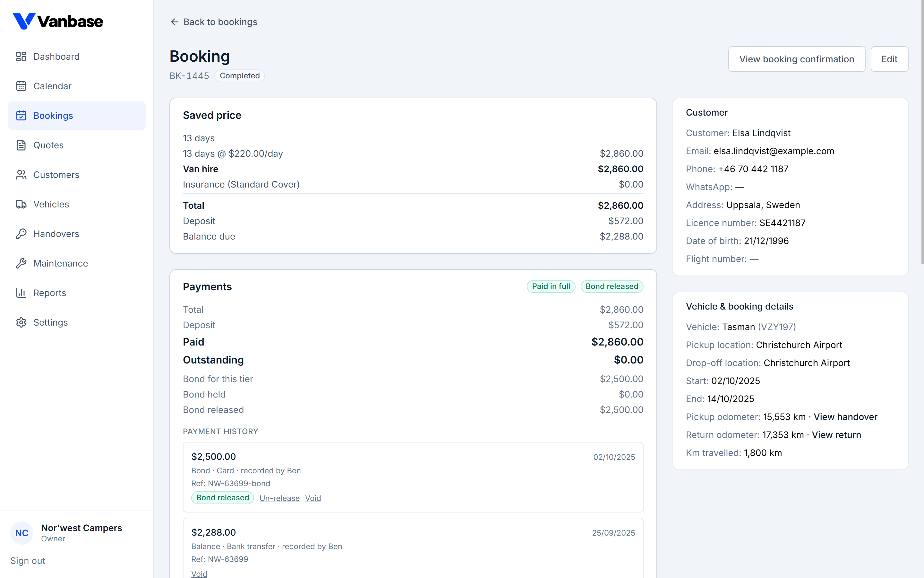This screenshot has width=924, height=578.
Task: Click the Vehicles van icon
Action: [x=21, y=204]
